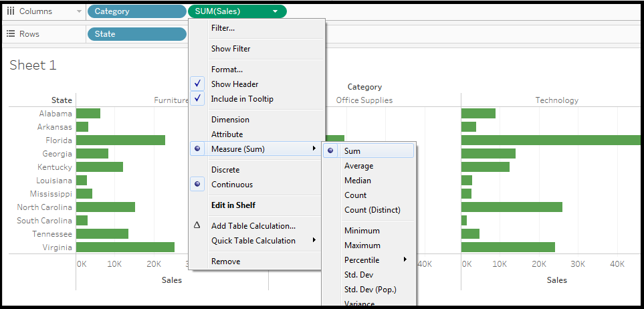Screen dimensions: 644x309
Task: Select Average aggregation in submenu
Action: (x=358, y=166)
